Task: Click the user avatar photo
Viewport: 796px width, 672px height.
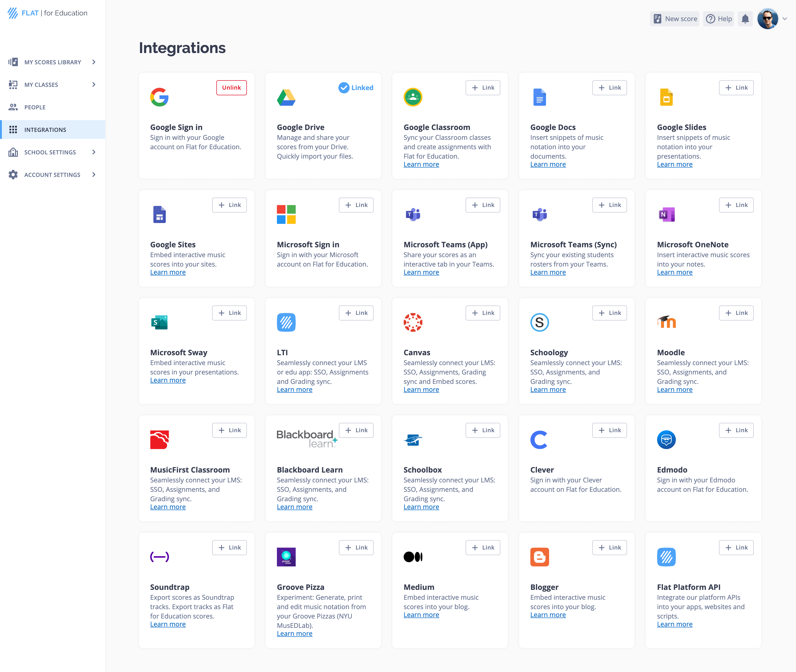Action: [x=767, y=19]
